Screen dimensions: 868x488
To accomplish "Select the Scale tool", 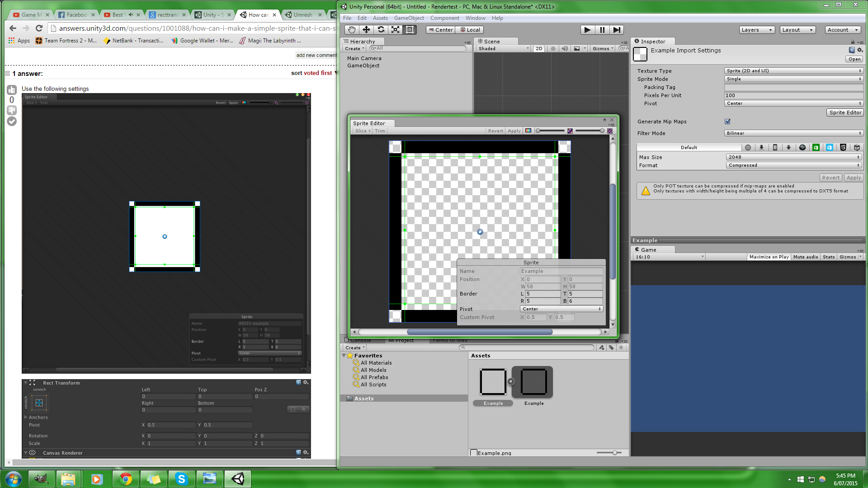I will click(x=395, y=30).
